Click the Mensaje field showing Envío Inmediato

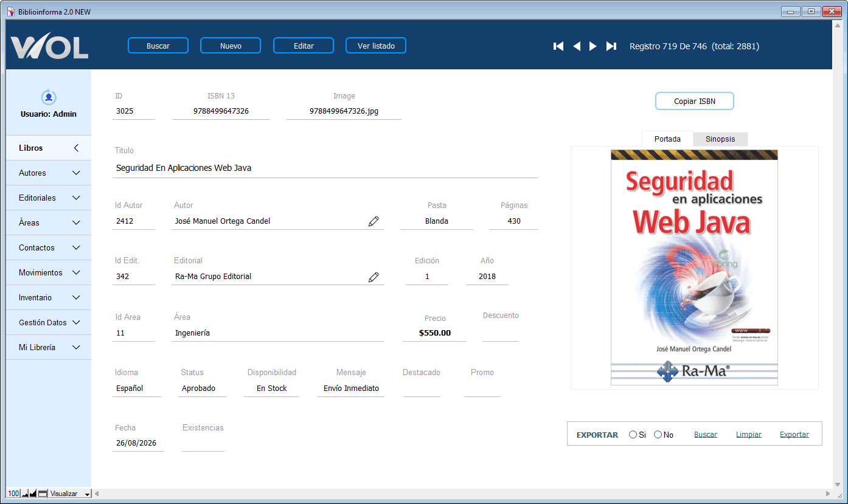click(x=351, y=388)
